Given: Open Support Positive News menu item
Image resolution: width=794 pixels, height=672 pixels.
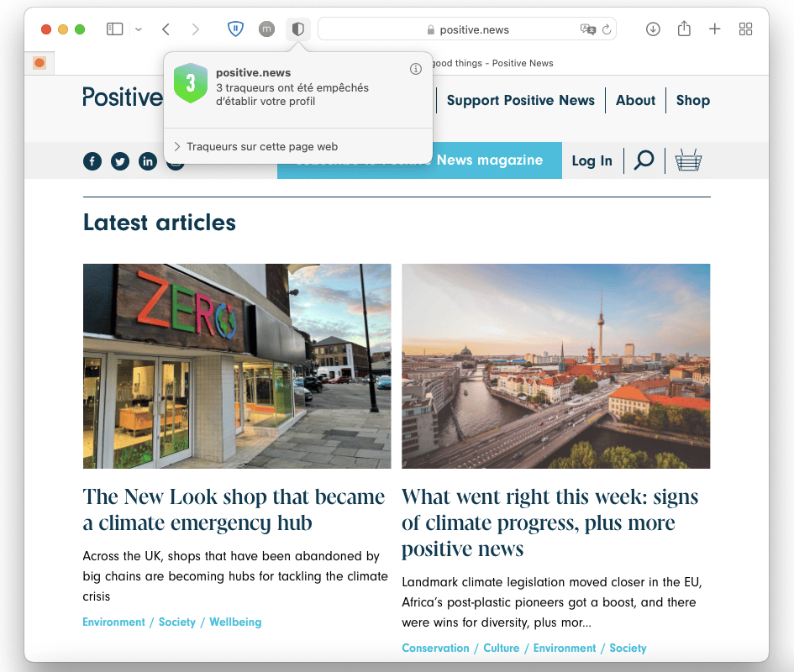Looking at the screenshot, I should (520, 100).
